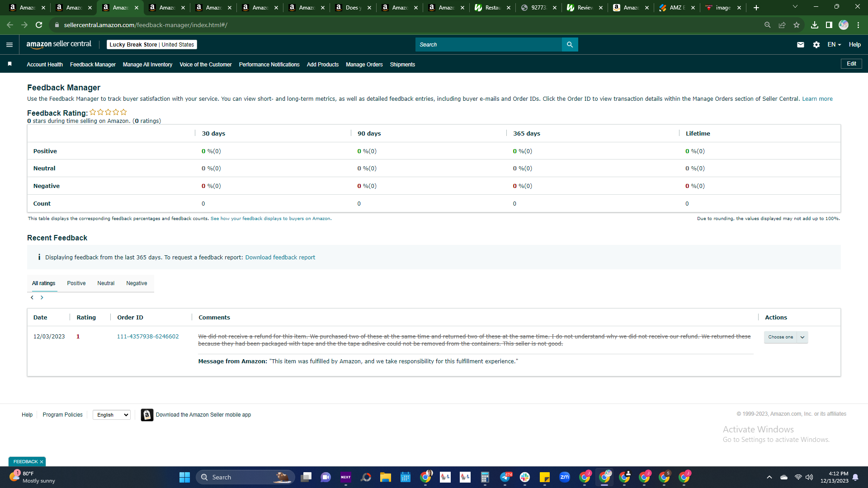Open Chrome downloads
The image size is (868, 488).
pos(815,25)
